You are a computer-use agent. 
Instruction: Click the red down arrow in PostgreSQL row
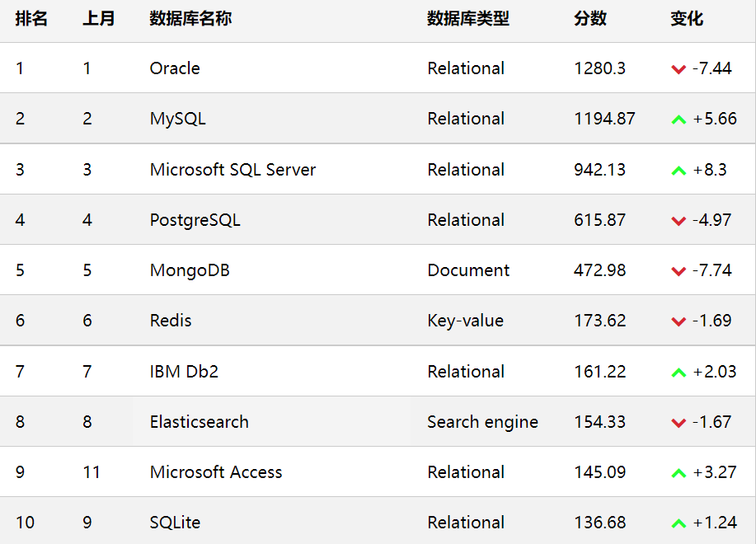(679, 221)
